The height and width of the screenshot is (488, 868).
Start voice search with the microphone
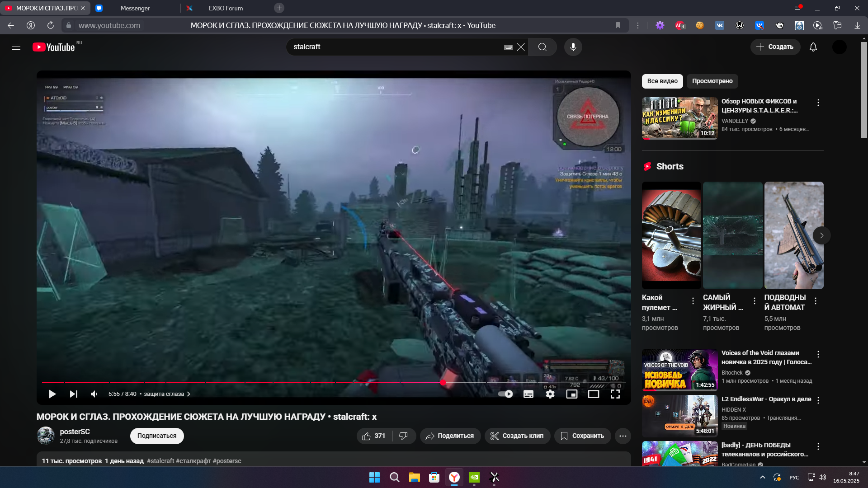[x=573, y=47]
